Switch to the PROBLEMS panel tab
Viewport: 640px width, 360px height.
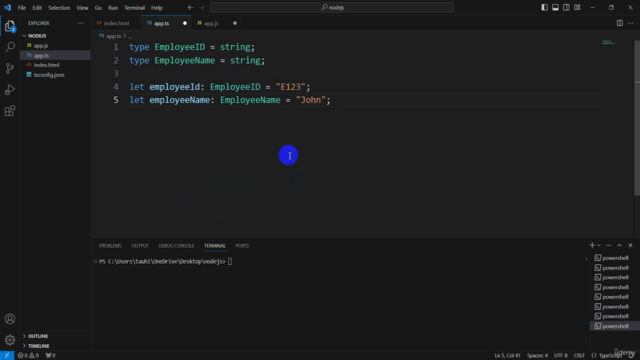click(110, 246)
